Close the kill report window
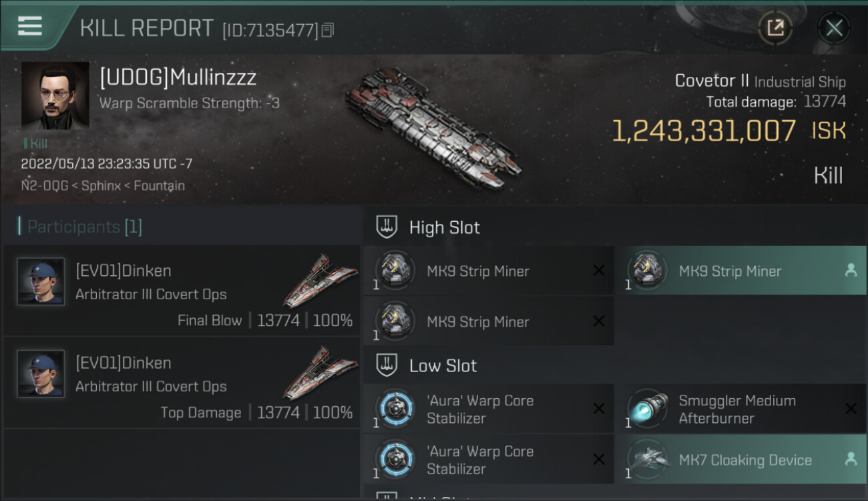The image size is (868, 501). pyautogui.click(x=834, y=28)
